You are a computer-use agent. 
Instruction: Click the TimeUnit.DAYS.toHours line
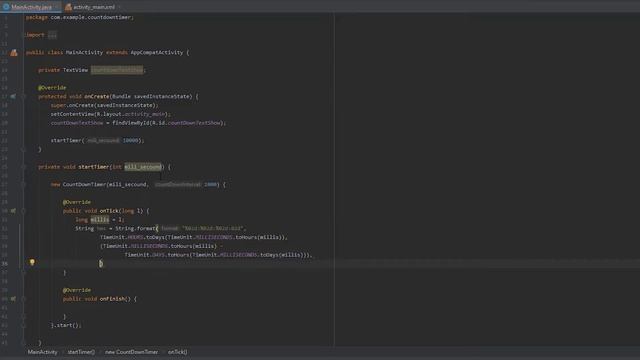(218, 255)
